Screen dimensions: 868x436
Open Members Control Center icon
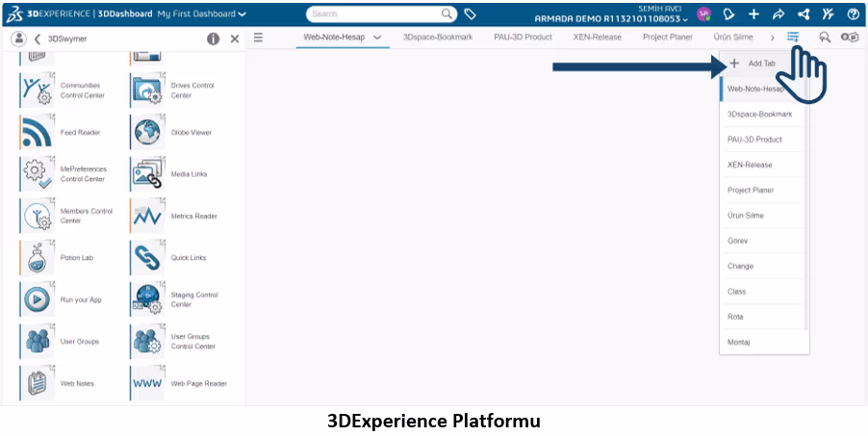[38, 216]
